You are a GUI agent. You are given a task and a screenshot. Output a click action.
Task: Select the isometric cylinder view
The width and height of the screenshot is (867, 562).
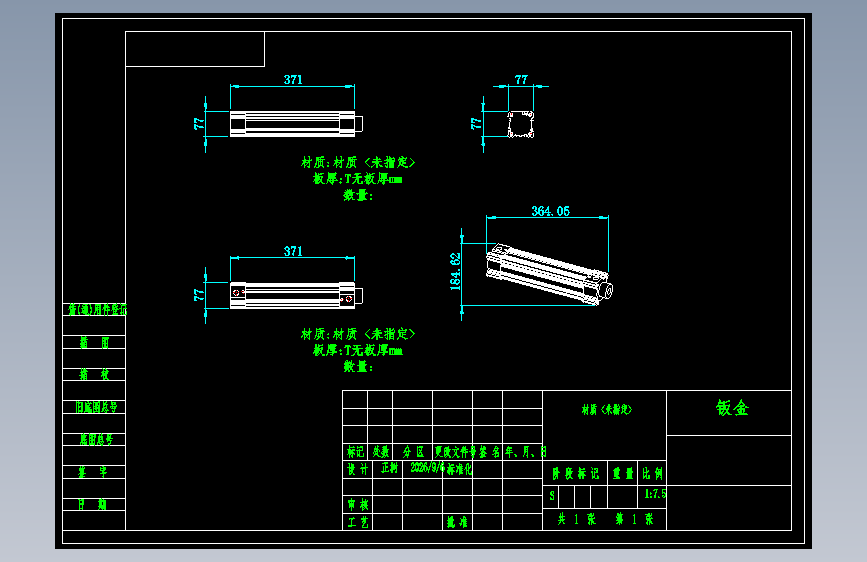click(x=549, y=274)
